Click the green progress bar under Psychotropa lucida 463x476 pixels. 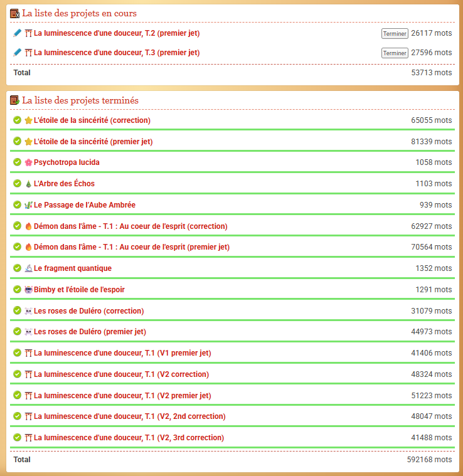[232, 172]
